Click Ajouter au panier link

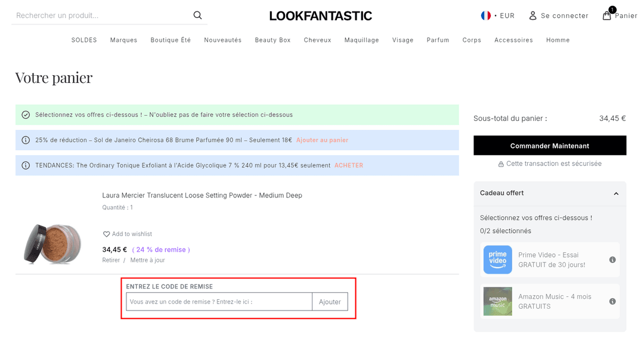click(322, 140)
